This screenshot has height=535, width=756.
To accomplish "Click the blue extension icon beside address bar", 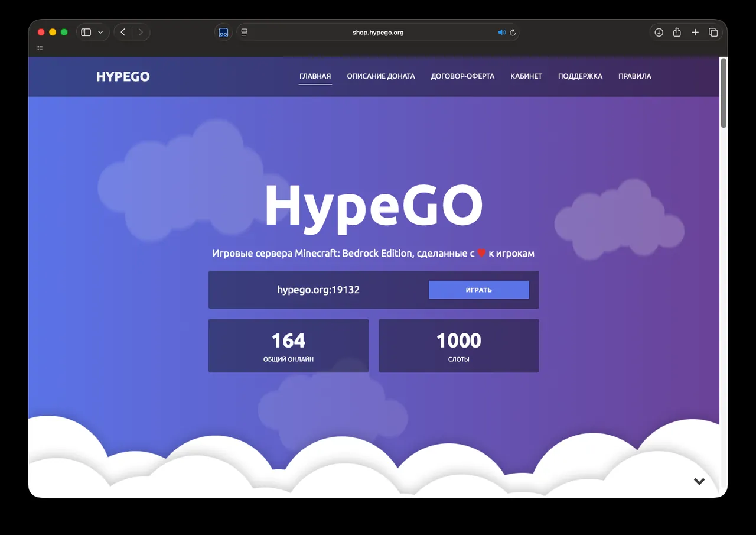I will [223, 33].
